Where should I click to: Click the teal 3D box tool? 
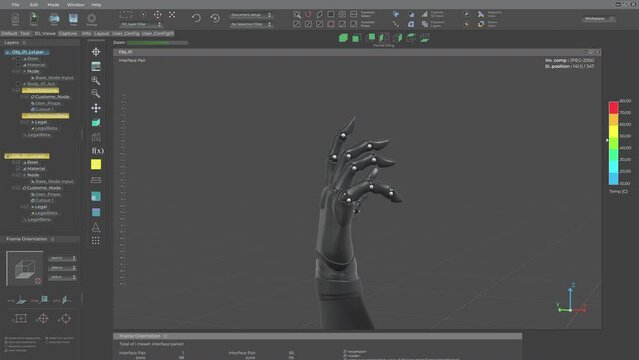pos(96,122)
